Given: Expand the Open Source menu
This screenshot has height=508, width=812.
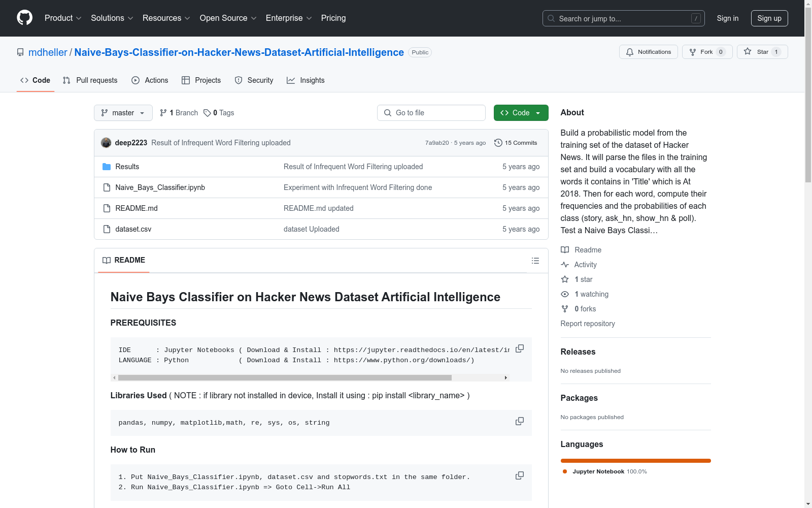Looking at the screenshot, I should click(228, 18).
